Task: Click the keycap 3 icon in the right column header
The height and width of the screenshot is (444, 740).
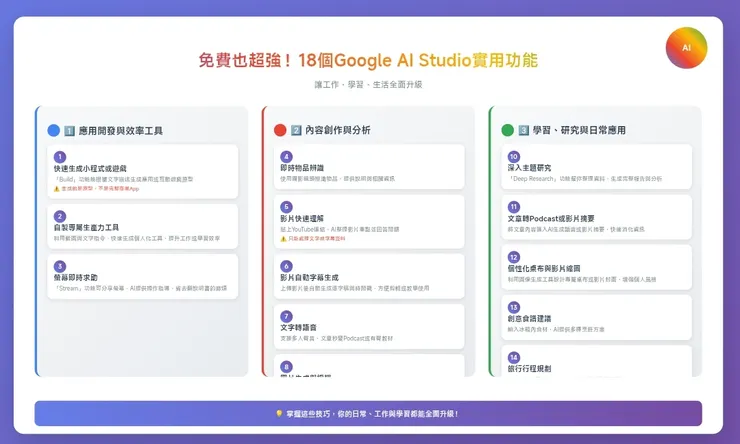Action: click(x=523, y=130)
